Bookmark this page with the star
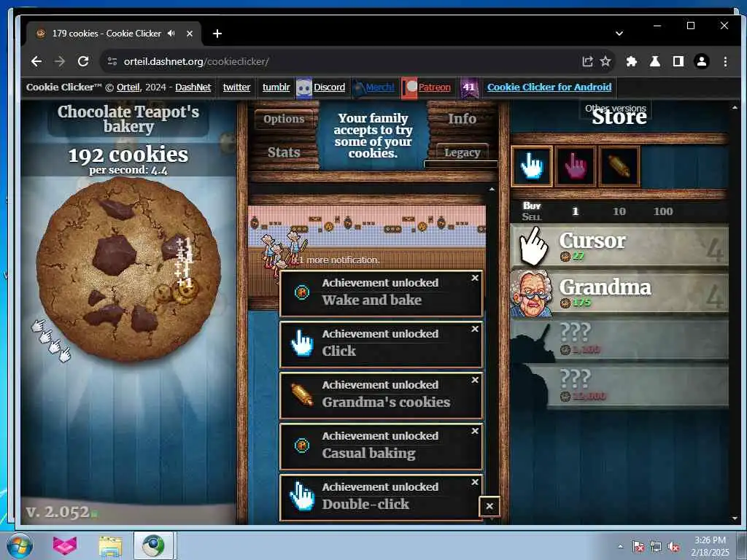The image size is (747, 560). coord(605,61)
